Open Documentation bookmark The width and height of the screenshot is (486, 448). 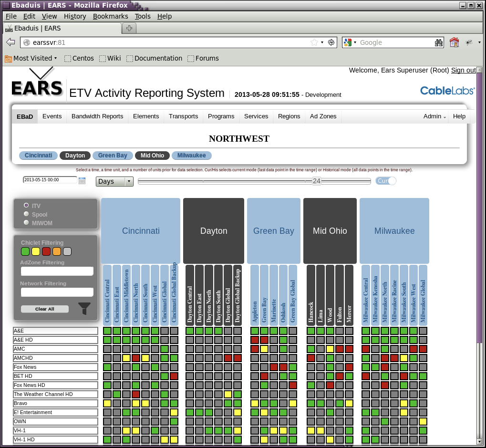click(x=155, y=58)
